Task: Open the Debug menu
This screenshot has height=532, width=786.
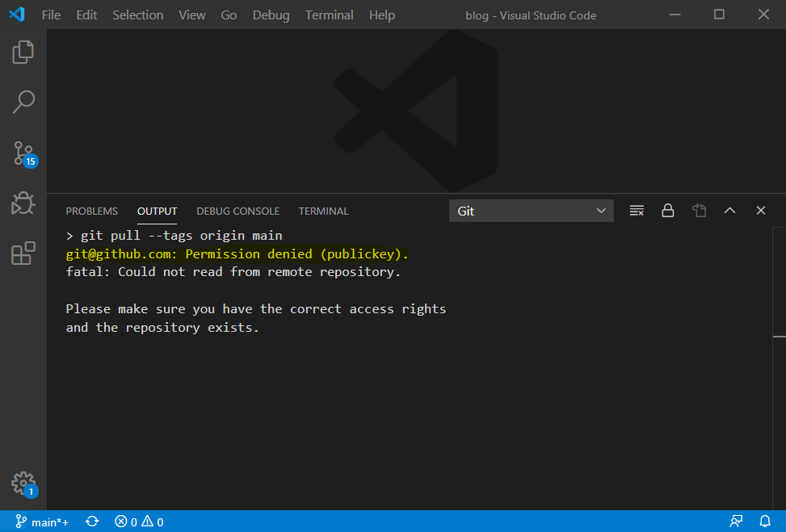Action: [271, 15]
